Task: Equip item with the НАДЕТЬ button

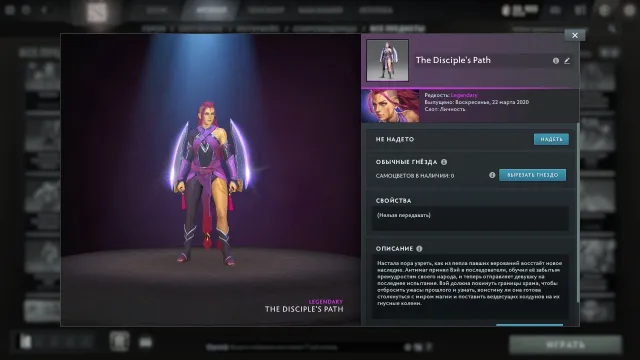Action: [551, 139]
